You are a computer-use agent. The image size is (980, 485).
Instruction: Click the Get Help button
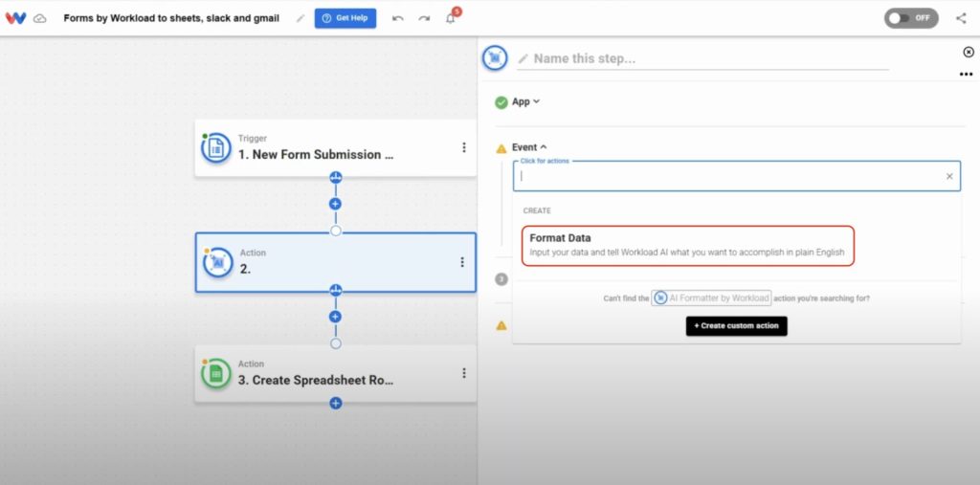(345, 18)
